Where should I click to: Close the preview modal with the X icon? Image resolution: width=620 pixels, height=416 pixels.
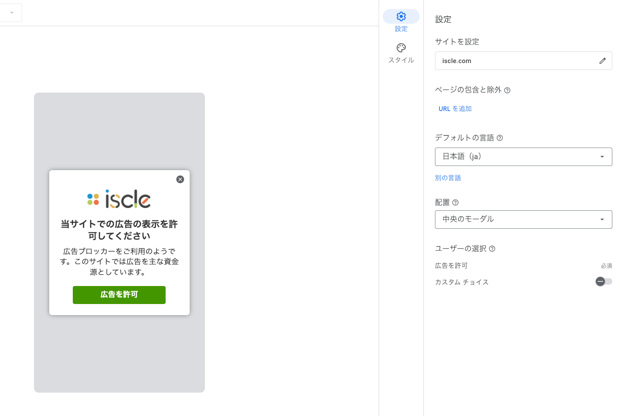(x=180, y=180)
